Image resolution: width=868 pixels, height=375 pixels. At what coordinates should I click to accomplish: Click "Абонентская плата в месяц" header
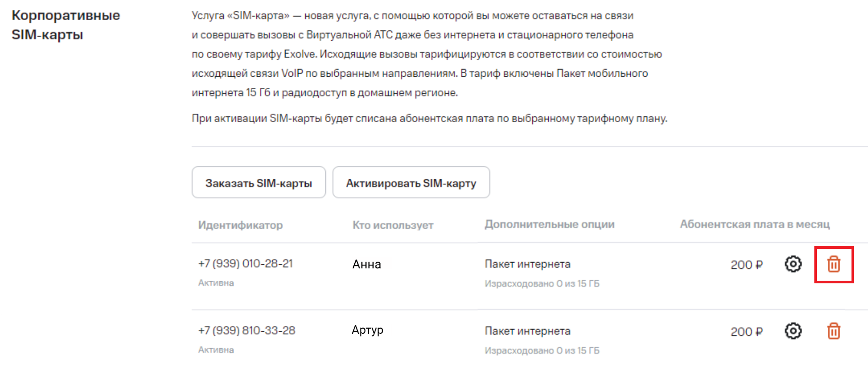click(x=755, y=225)
